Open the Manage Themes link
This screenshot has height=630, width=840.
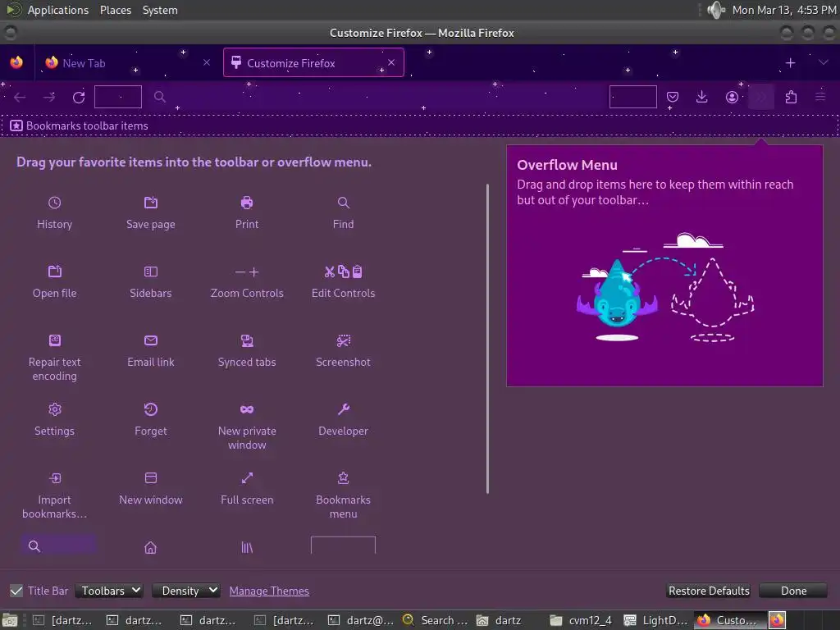click(269, 591)
